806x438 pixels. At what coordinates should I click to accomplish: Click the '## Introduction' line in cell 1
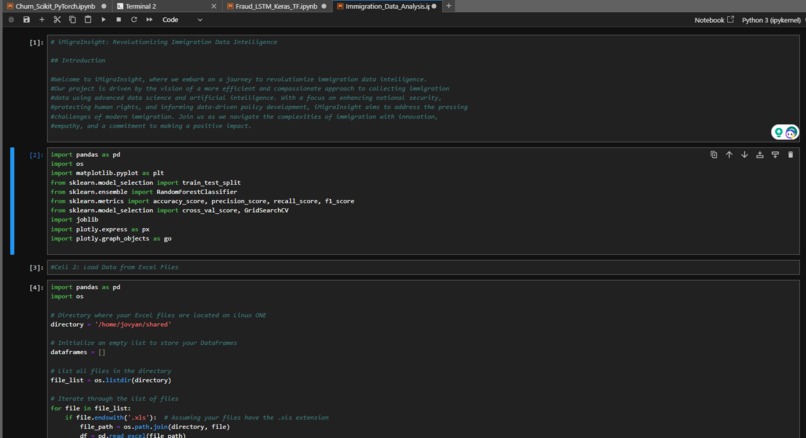(x=78, y=61)
